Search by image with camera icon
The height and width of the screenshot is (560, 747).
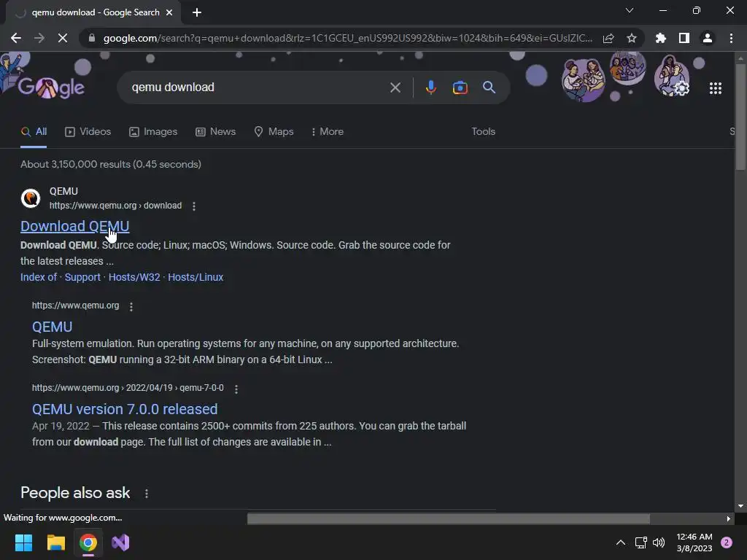(x=460, y=87)
